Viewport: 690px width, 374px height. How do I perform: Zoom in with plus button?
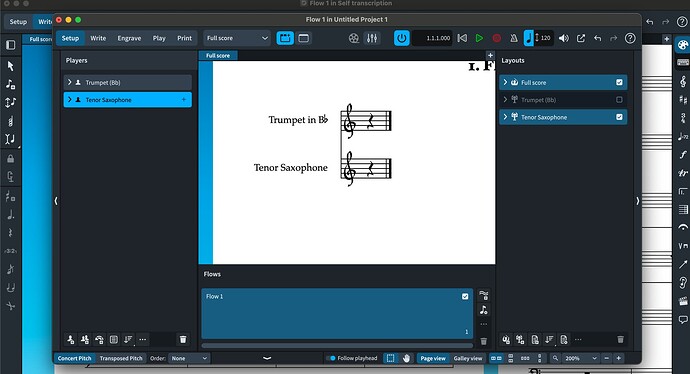tap(619, 358)
